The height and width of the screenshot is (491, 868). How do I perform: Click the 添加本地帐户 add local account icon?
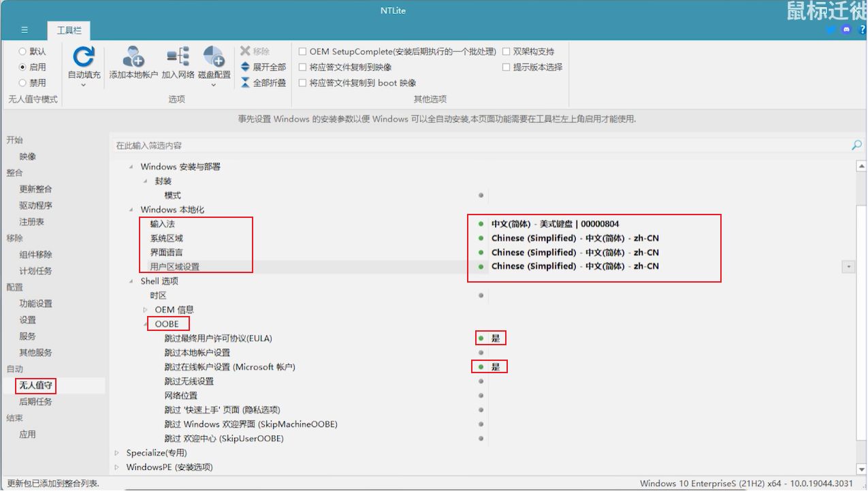coord(133,57)
